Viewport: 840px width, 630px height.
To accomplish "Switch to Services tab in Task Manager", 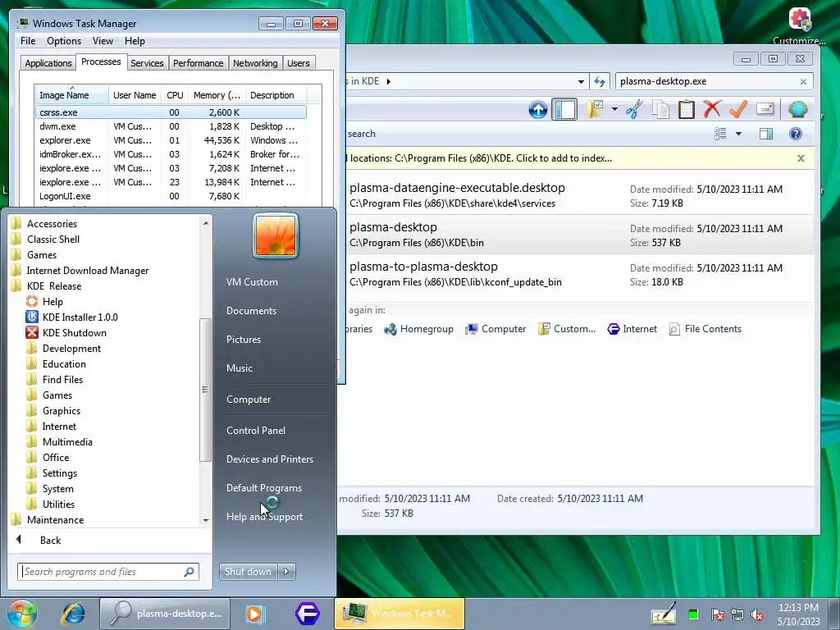I will [147, 63].
